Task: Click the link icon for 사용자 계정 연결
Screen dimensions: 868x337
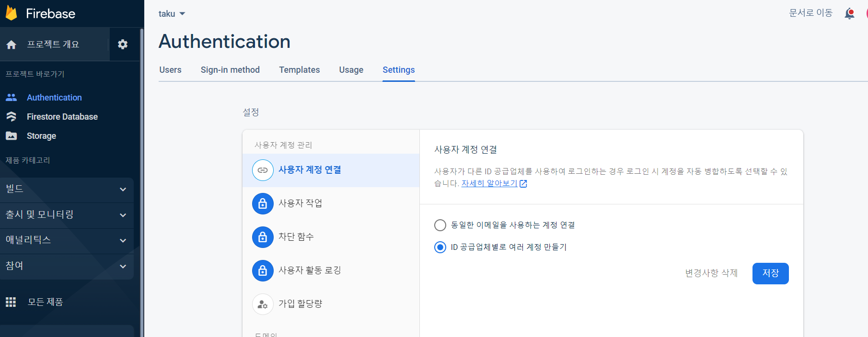Action: pos(263,170)
